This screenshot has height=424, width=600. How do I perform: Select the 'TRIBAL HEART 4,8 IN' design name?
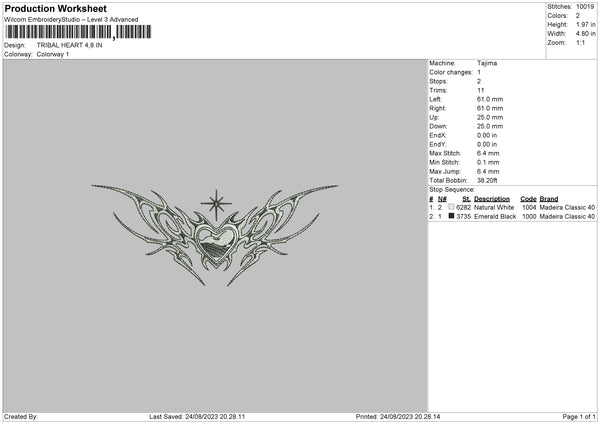coord(69,45)
